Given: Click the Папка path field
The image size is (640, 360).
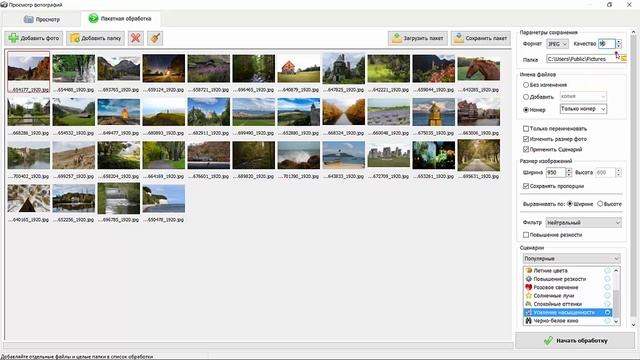Looking at the screenshot, I should [x=583, y=59].
